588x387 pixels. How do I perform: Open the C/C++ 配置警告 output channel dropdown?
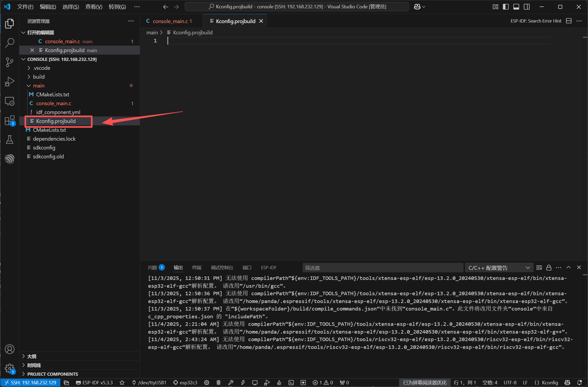[x=499, y=268]
